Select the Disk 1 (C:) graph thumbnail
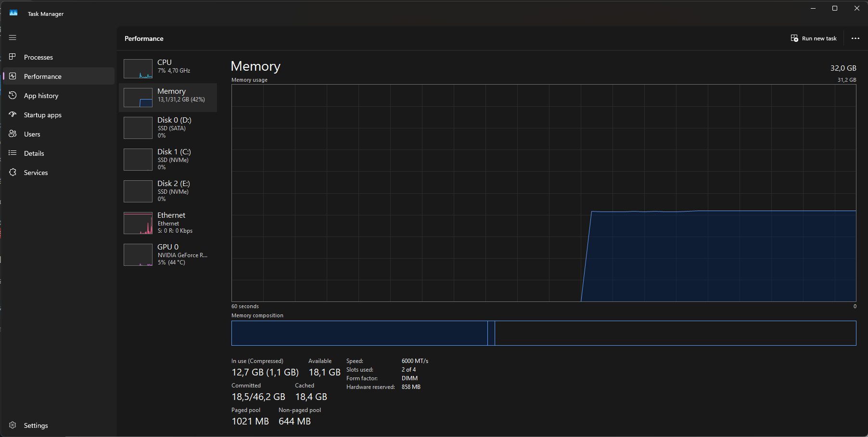868x437 pixels. tap(138, 160)
